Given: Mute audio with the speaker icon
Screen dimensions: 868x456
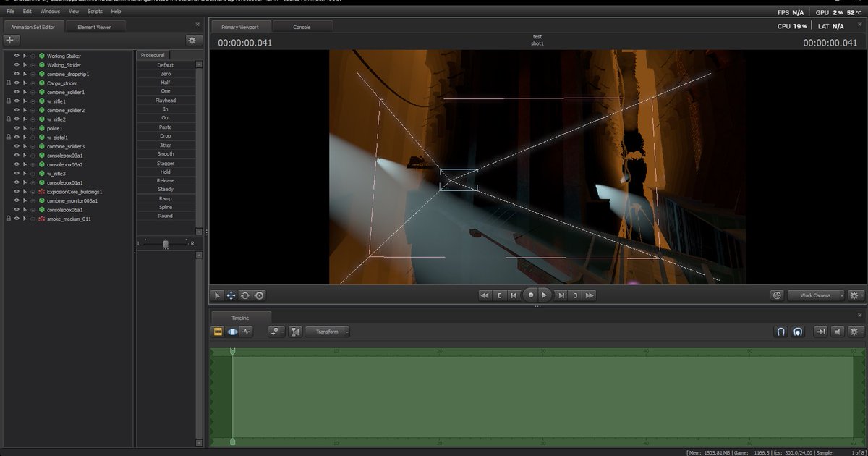Looking at the screenshot, I should coord(838,332).
